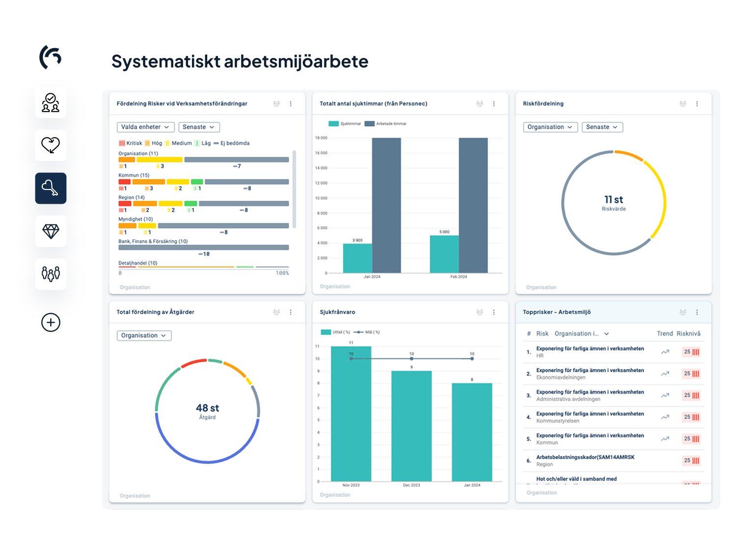
Task: Click the share icon on Topprisker card
Action: [x=682, y=312]
